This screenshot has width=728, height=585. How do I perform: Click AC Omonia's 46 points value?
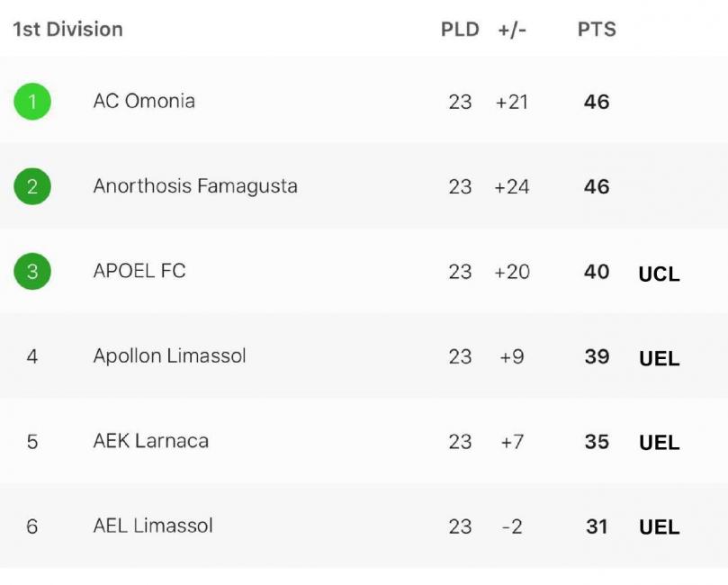click(x=597, y=102)
